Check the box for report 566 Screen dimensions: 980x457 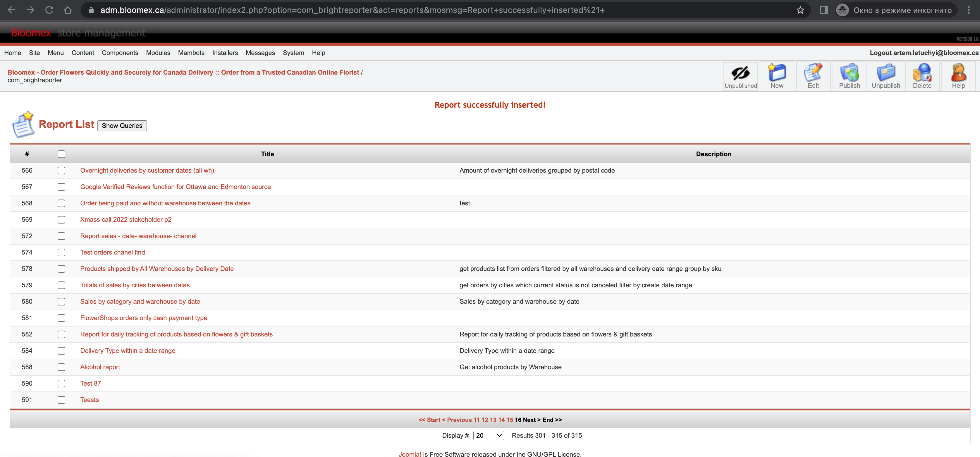[61, 171]
